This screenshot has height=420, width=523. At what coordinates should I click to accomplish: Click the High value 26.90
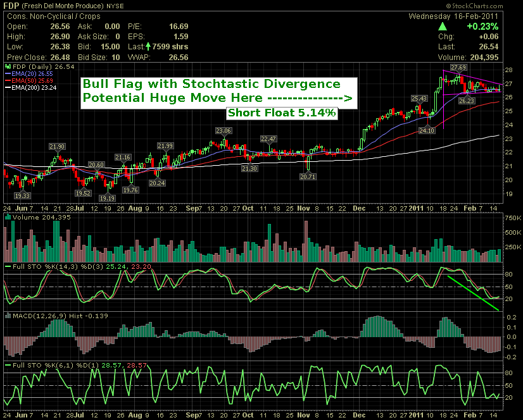(60, 37)
